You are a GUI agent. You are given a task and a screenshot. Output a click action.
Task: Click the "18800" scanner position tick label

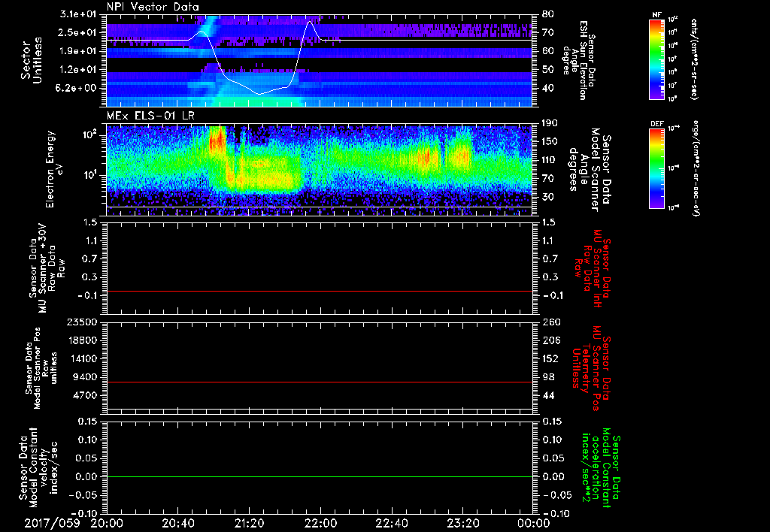point(82,340)
